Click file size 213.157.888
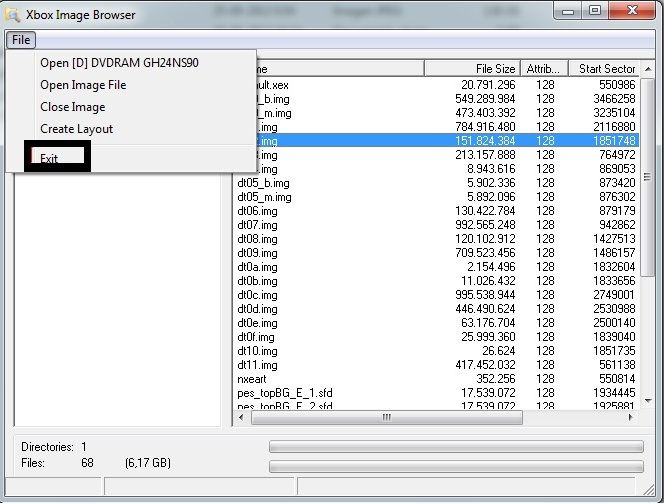Image resolution: width=664 pixels, height=504 pixels. point(485,155)
